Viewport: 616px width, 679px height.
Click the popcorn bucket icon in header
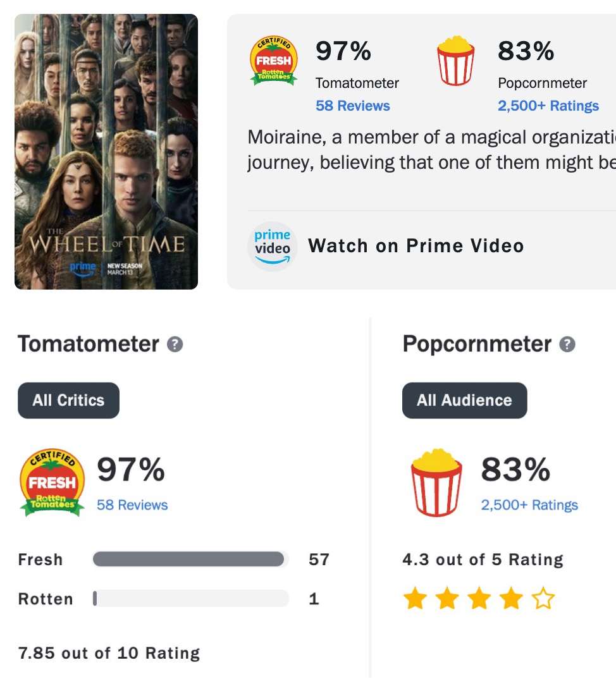point(455,61)
